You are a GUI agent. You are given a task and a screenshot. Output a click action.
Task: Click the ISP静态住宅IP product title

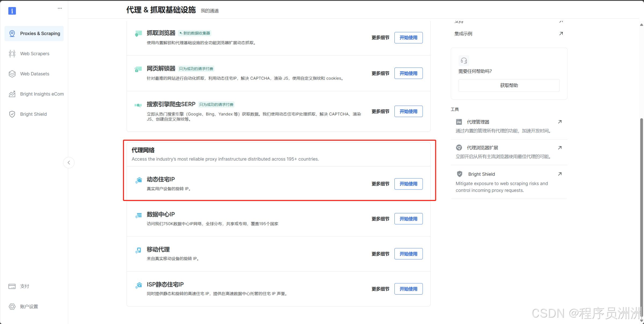click(x=165, y=284)
